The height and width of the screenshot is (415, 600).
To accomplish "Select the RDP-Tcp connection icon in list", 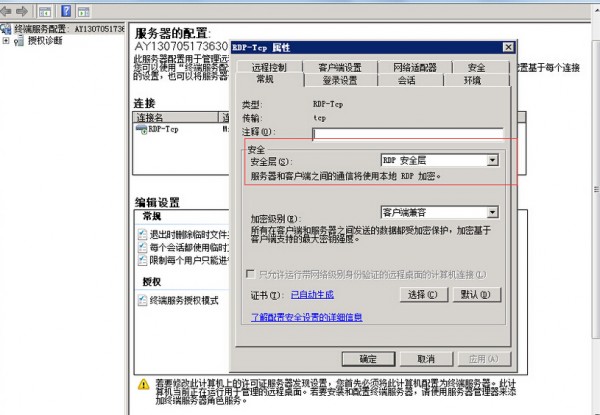I will click(141, 129).
